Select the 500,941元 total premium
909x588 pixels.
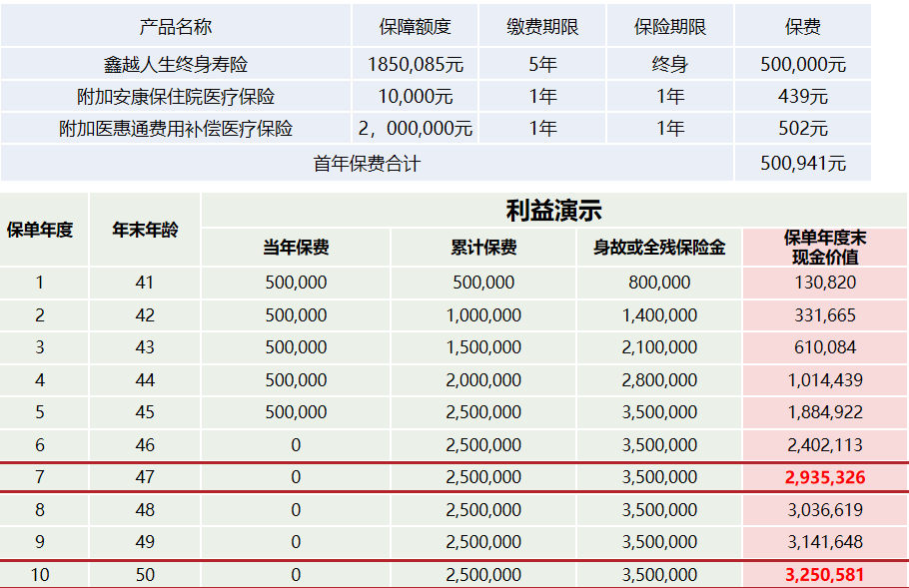point(803,164)
